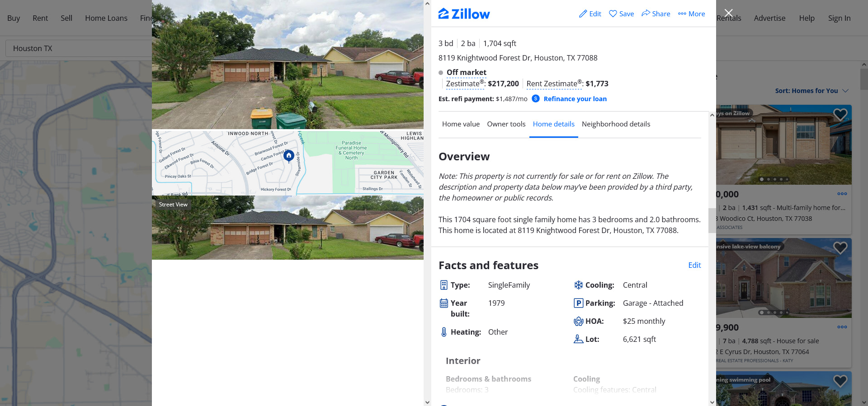Open the More options three-dots menu
868x406 pixels.
682,14
